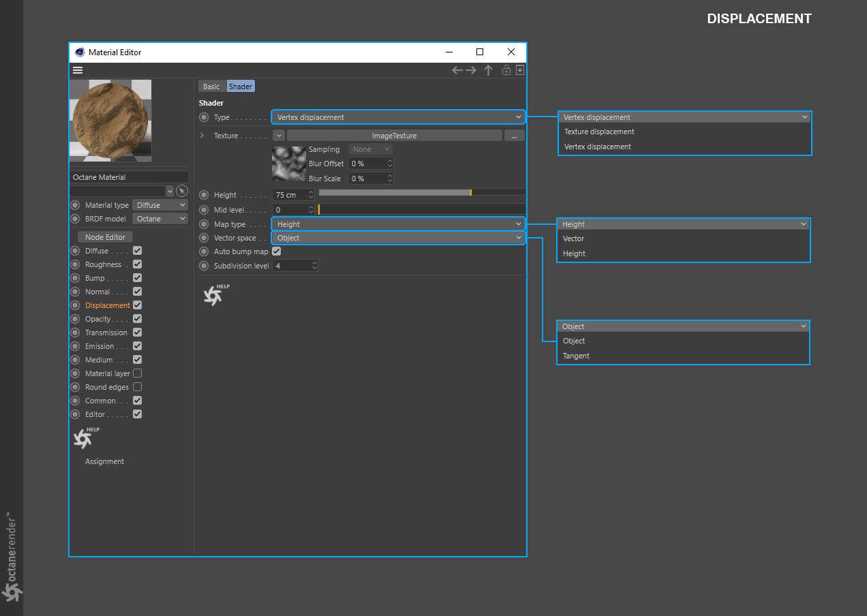The image size is (867, 616).
Task: Click the Height slider bar
Action: (421, 193)
